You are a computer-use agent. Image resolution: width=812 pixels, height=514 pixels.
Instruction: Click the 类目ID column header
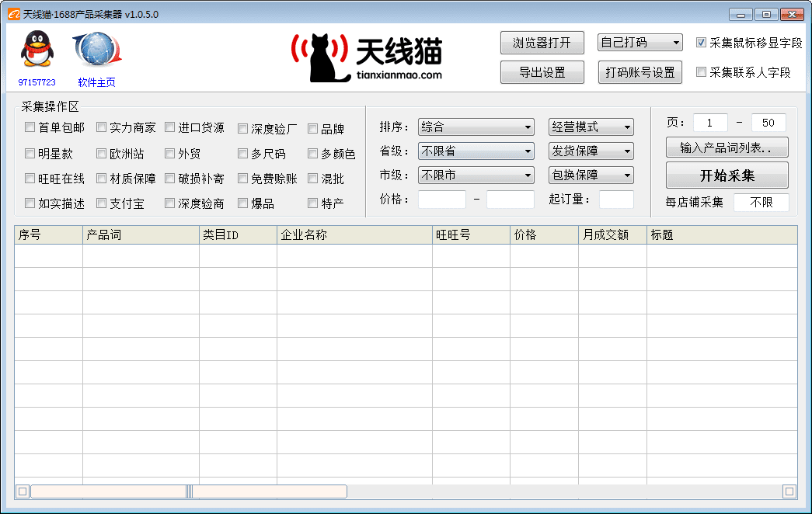pos(239,235)
